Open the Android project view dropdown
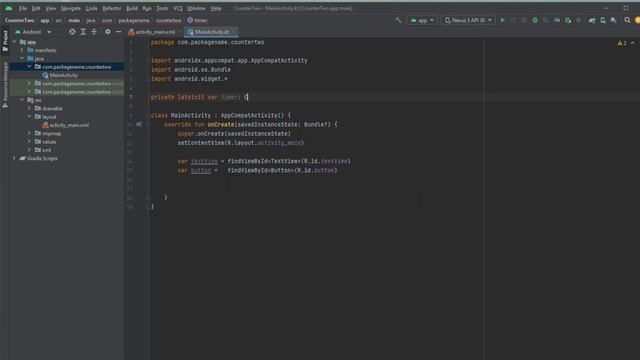The height and width of the screenshot is (360, 640). coord(33,32)
